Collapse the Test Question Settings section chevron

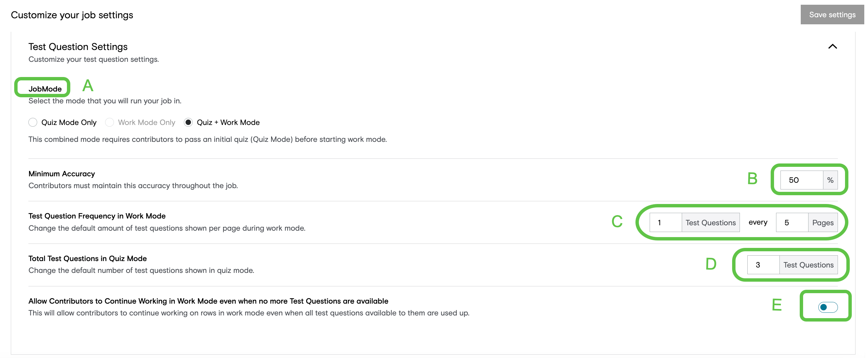833,47
